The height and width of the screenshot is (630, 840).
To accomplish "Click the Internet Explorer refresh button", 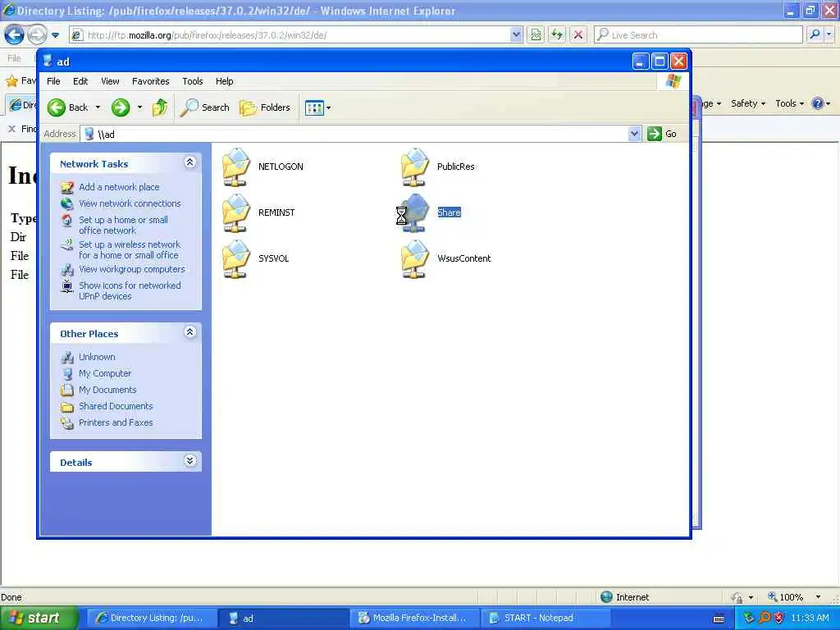I will 557,35.
